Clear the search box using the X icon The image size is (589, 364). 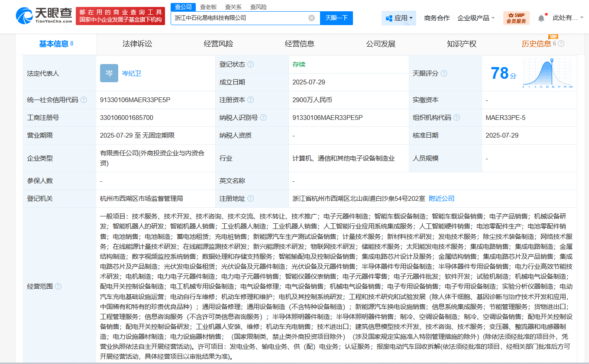coord(311,18)
